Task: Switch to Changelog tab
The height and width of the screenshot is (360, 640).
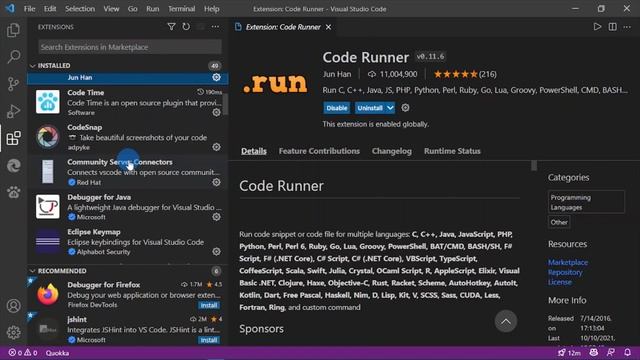Action: (391, 151)
